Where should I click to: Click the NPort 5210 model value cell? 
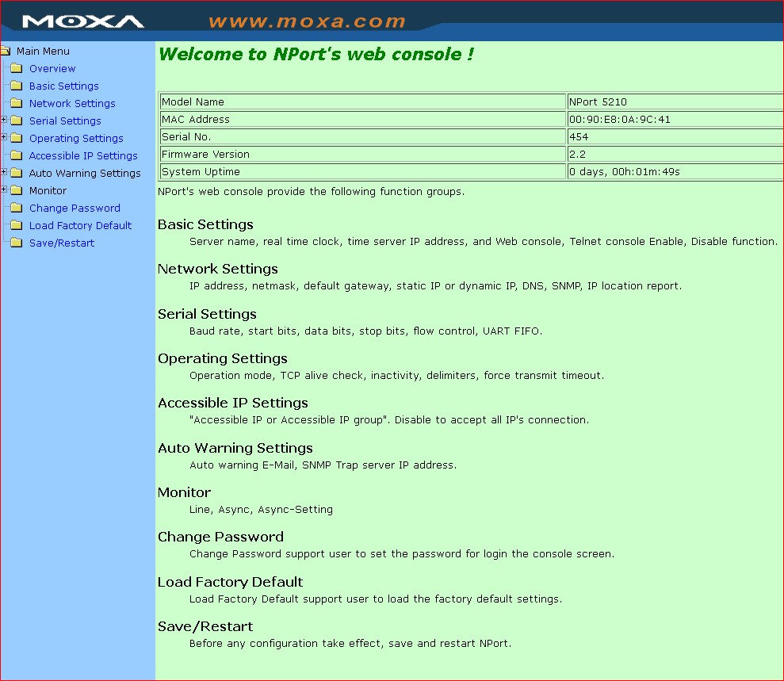point(675,102)
